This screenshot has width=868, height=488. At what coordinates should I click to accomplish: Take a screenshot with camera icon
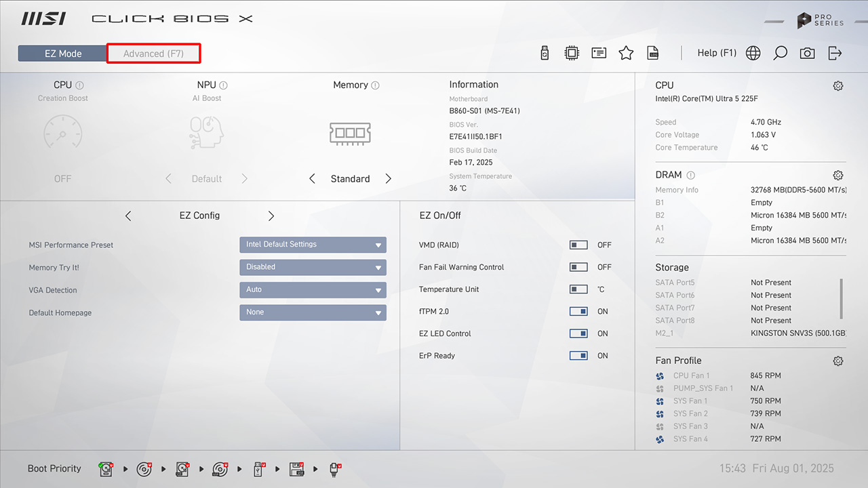(807, 53)
